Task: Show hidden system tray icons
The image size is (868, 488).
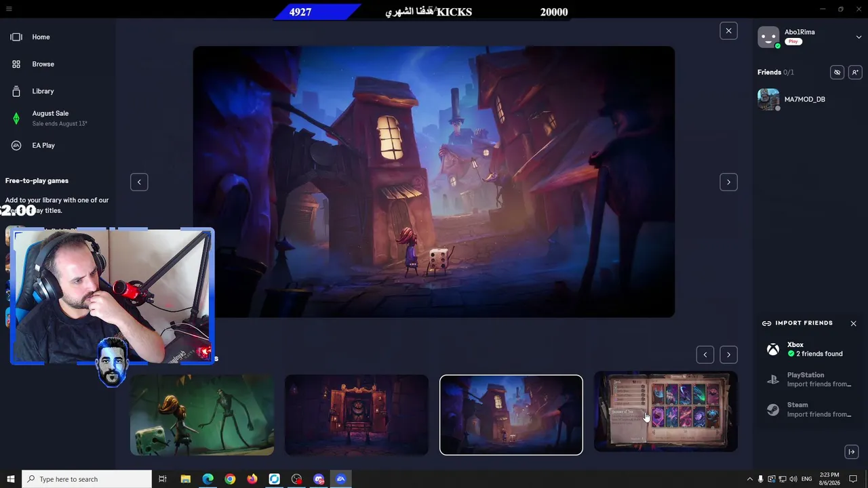Action: [749, 479]
